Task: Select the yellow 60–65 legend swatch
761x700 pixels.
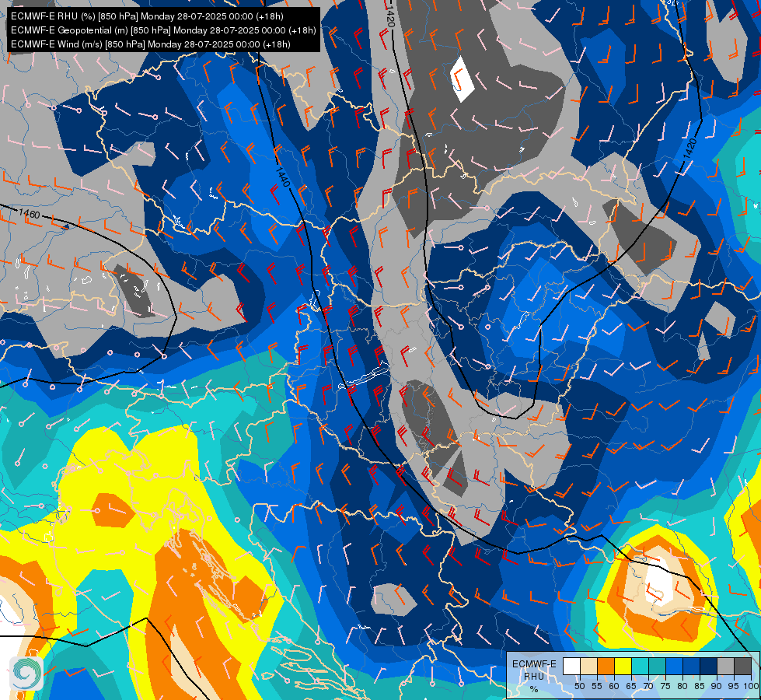Action: click(x=623, y=666)
